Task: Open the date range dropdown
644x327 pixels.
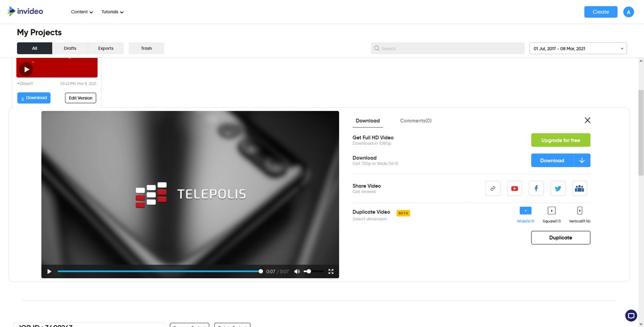Action: (578, 48)
